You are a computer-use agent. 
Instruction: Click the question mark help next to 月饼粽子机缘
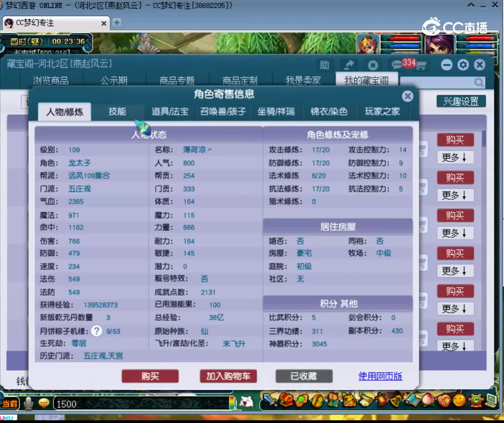96,331
